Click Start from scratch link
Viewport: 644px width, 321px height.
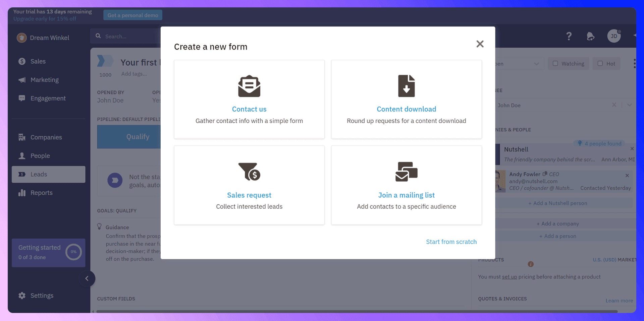pyautogui.click(x=451, y=242)
